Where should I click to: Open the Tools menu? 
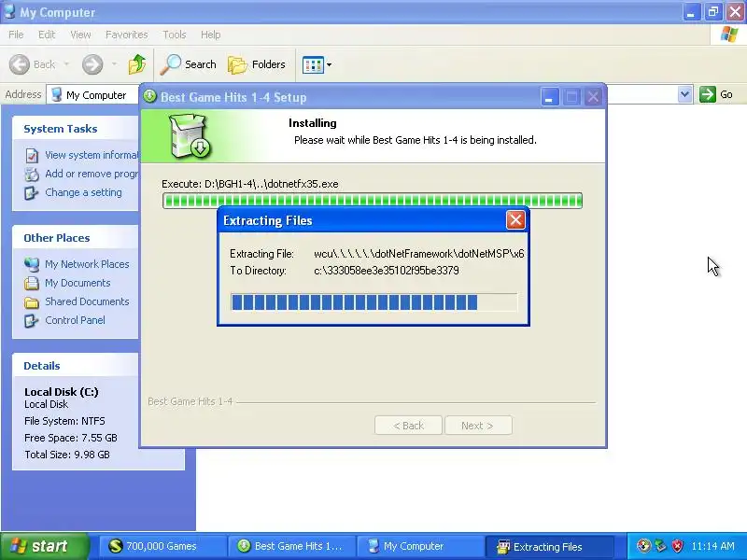click(175, 35)
